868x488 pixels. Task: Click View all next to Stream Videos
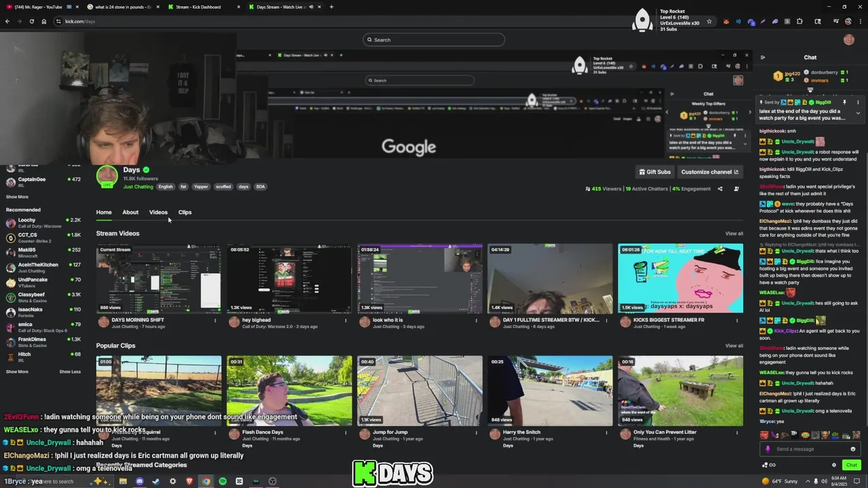point(734,234)
